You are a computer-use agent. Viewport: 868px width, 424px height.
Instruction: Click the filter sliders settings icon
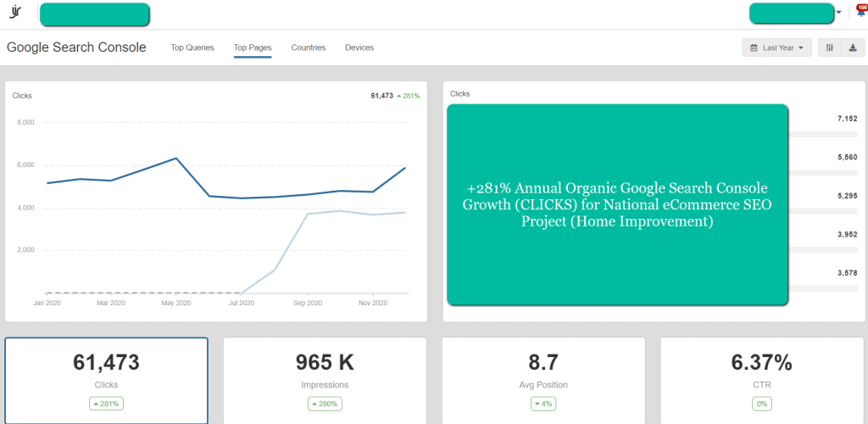click(829, 47)
